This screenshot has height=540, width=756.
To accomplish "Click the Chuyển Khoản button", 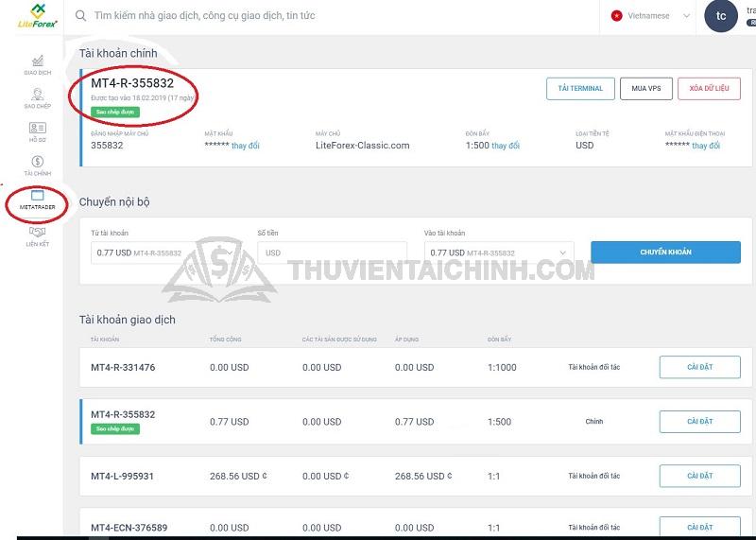I will [x=665, y=252].
